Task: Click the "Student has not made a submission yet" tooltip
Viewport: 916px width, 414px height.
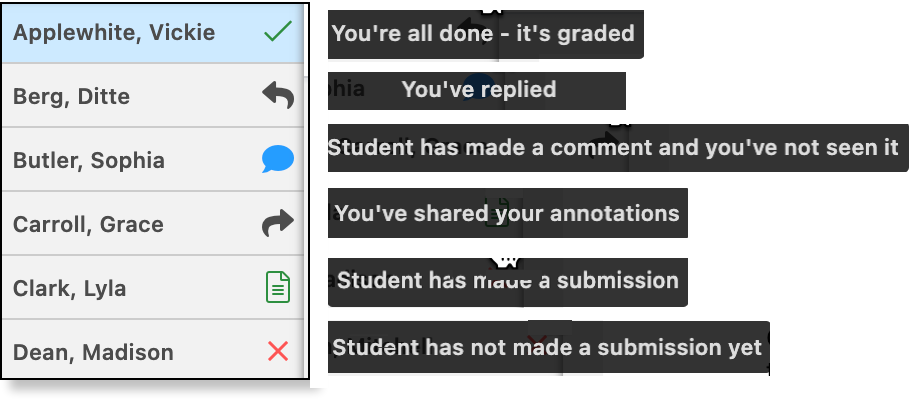Action: coord(549,347)
